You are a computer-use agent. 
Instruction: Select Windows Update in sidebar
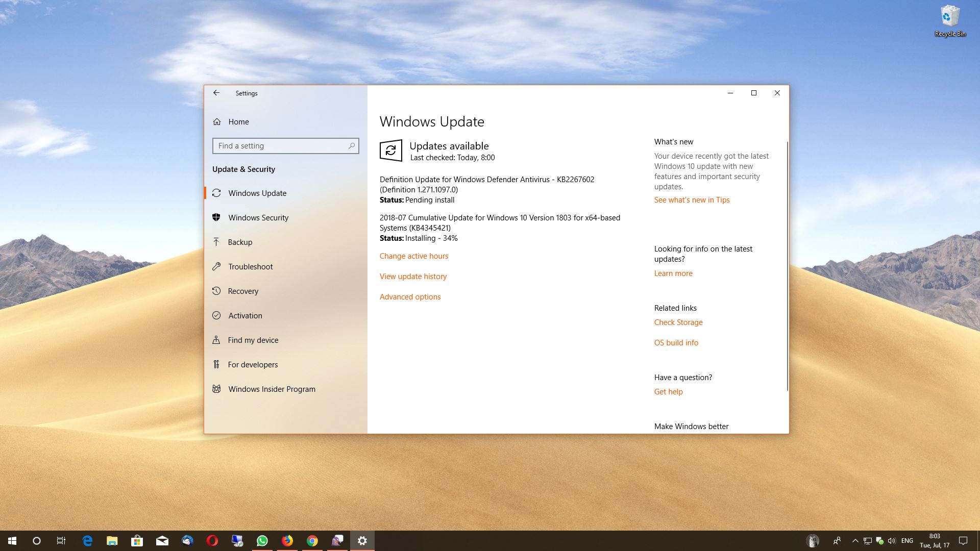286,193
